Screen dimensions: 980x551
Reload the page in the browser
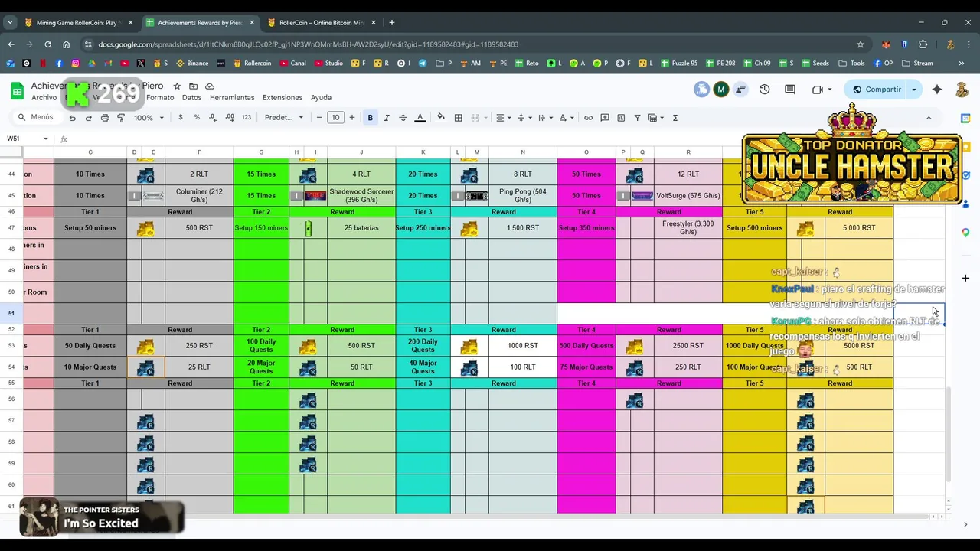[x=47, y=44]
